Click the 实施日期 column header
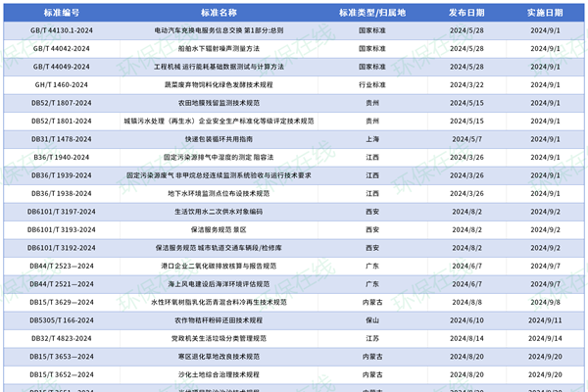The width and height of the screenshot is (588, 392). [x=545, y=13]
